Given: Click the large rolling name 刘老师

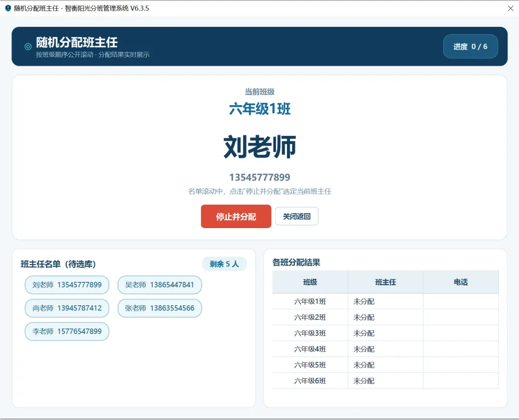Looking at the screenshot, I should tap(259, 147).
